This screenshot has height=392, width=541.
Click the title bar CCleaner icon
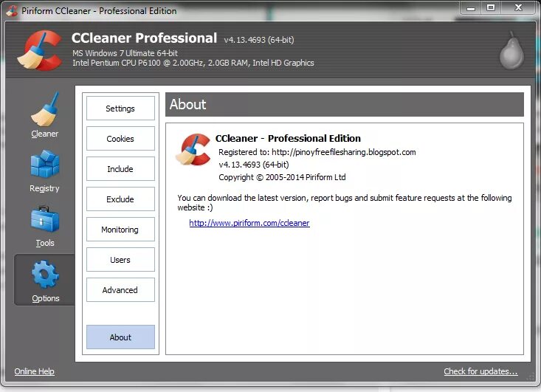(13, 11)
